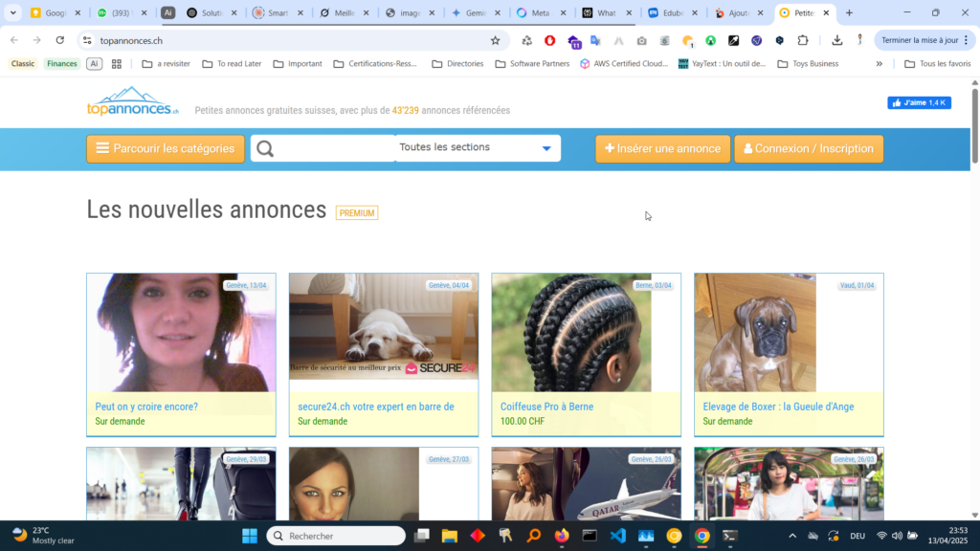Open the clock showing 23:53 in the taskbar
The width and height of the screenshot is (980, 551).
[x=947, y=536]
